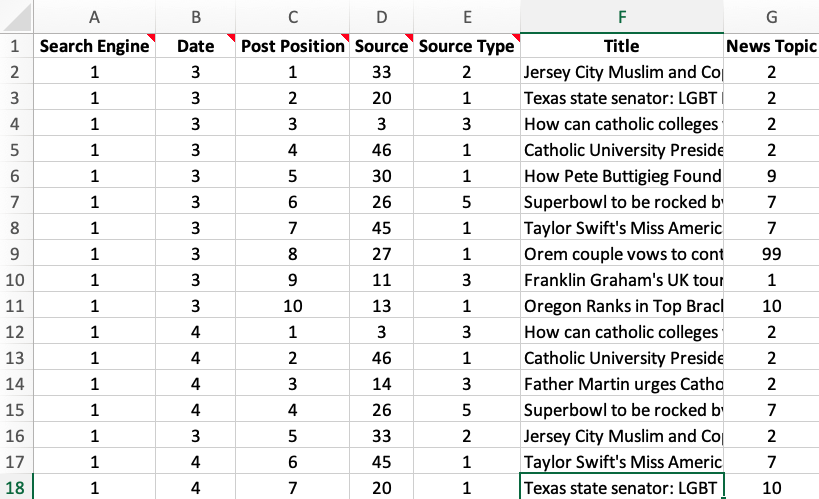Select row 9 header
Screen dimensions: 819x499
[16, 254]
